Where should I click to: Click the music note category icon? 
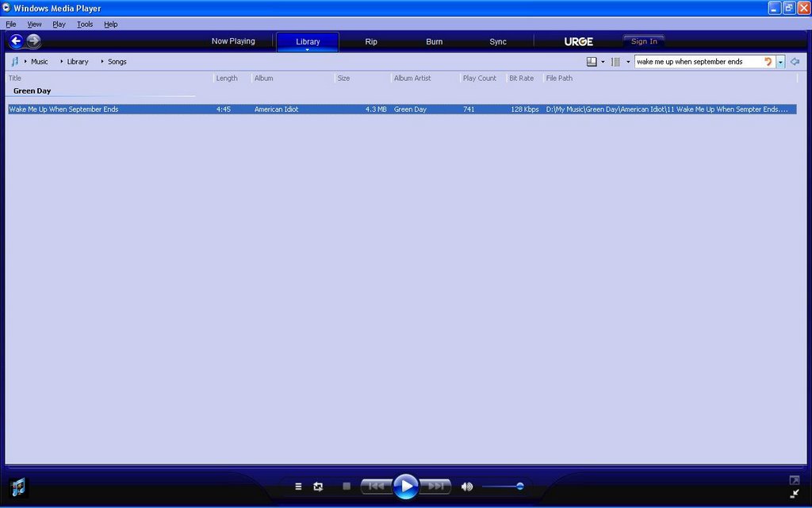coord(14,62)
